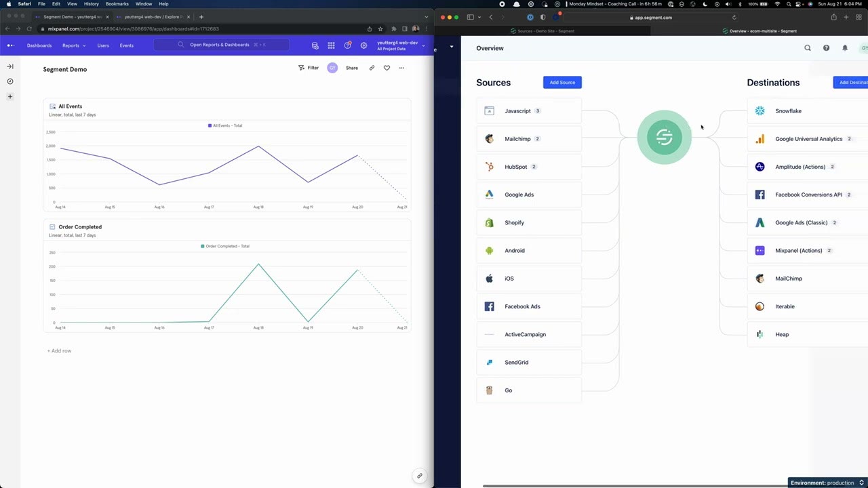Click the plus icon in Mixpanel sidebar

10,97
